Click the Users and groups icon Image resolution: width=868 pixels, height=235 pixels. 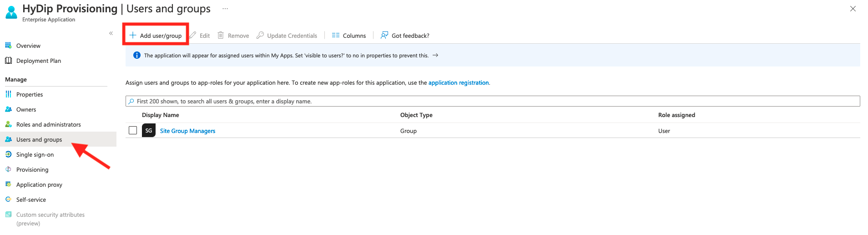click(8, 139)
